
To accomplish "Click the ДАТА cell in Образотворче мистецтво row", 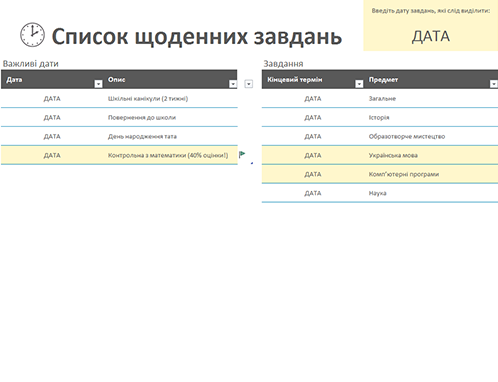I will [x=313, y=137].
